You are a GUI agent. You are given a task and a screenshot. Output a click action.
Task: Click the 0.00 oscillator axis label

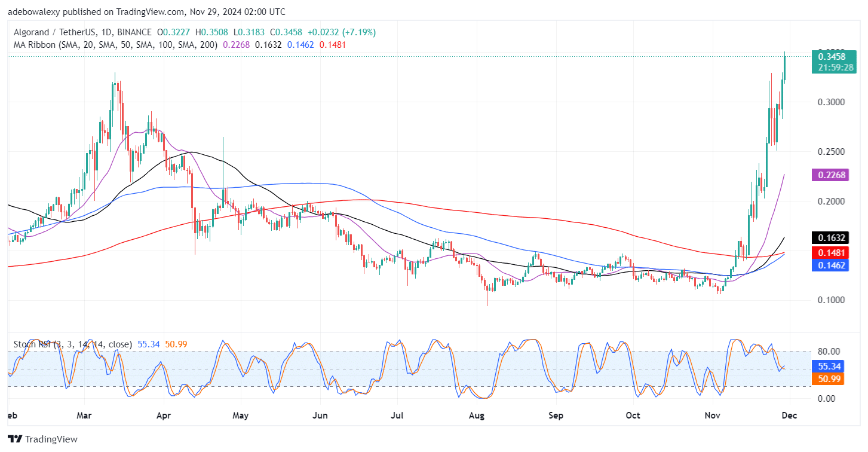pyautogui.click(x=827, y=398)
